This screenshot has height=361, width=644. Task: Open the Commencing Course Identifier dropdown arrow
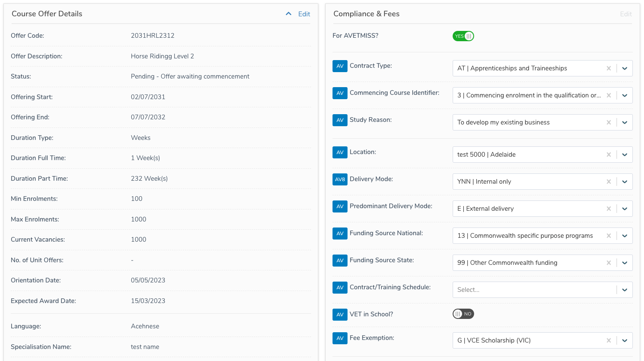625,95
